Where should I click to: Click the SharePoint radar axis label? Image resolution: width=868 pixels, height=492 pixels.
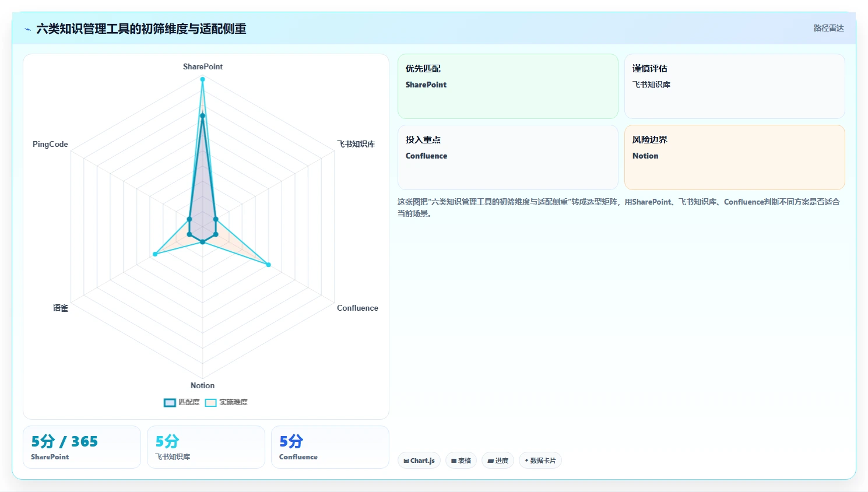[x=203, y=66]
